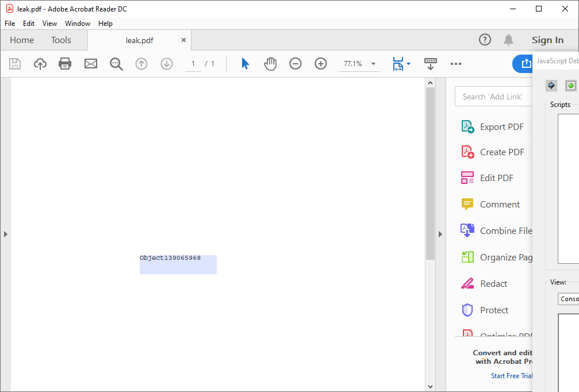Image resolution: width=579 pixels, height=392 pixels.
Task: Zoom out with the minus icon
Action: tap(296, 64)
